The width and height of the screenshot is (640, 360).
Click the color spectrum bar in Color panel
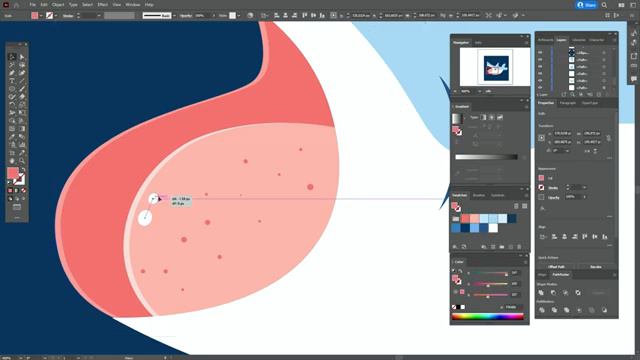488,316
